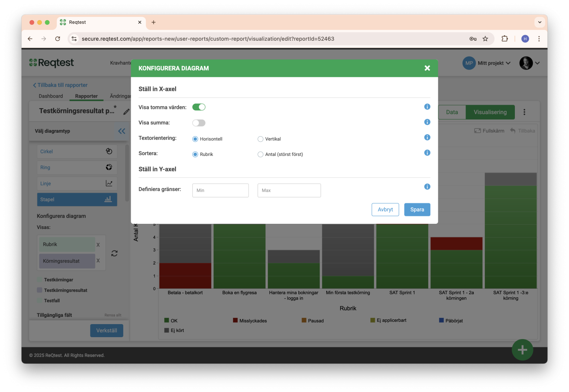Remove the Körningsresultat field
569x392 pixels.
[x=98, y=261]
